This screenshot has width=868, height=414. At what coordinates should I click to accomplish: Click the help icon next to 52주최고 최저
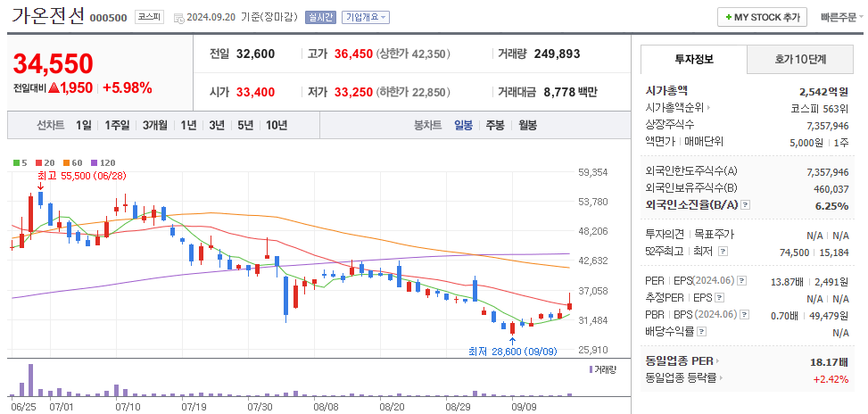[x=723, y=252]
